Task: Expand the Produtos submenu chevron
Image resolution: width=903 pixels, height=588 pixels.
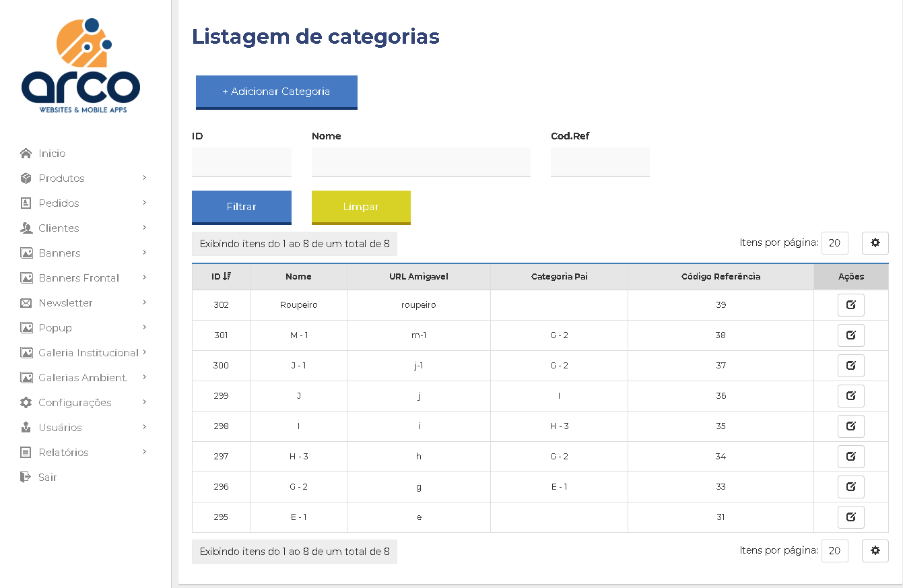Action: click(x=145, y=178)
